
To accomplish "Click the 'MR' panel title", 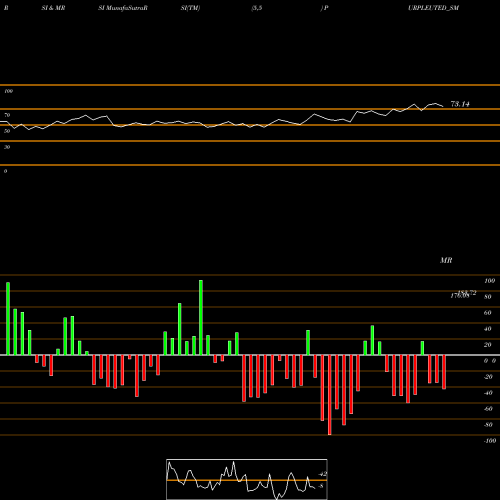I will [446, 260].
